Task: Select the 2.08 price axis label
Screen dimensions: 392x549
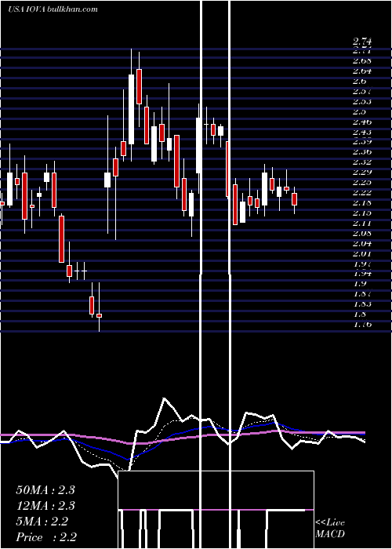Action: [362, 233]
